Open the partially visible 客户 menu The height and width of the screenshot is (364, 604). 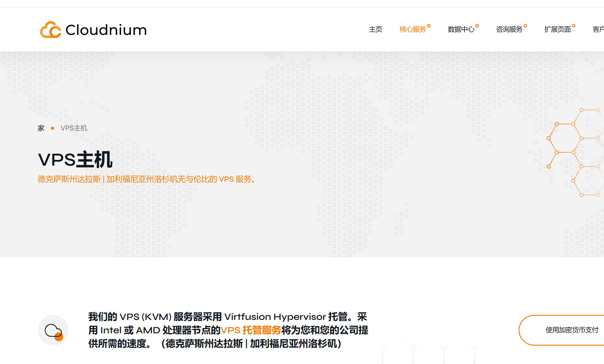point(598,30)
